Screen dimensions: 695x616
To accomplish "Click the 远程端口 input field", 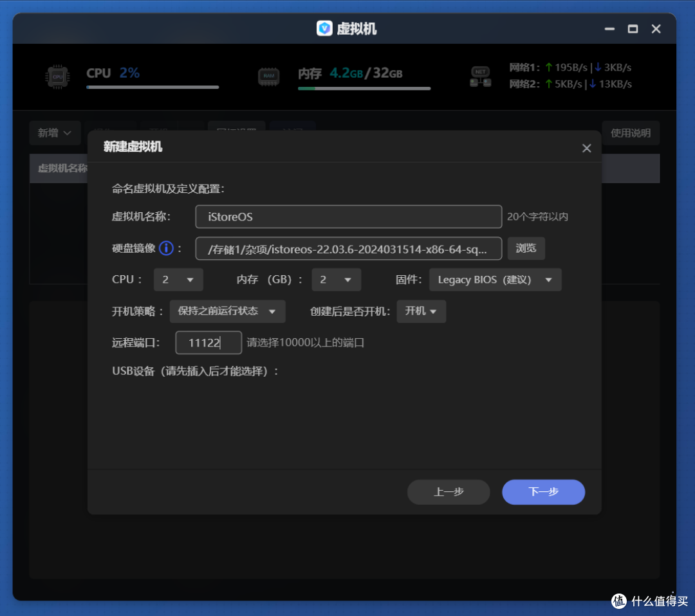I will [208, 342].
